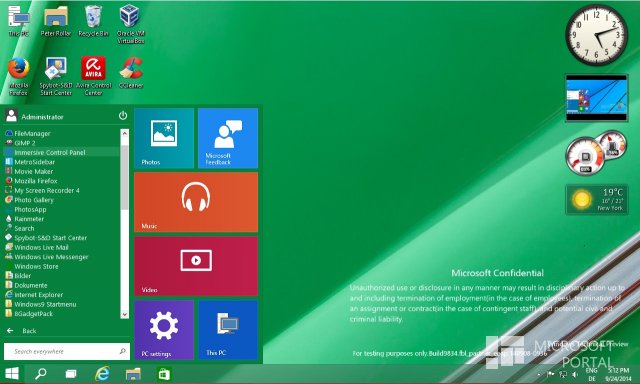Click the slideshow picture gadget
The height and width of the screenshot is (384, 640).
(x=596, y=98)
